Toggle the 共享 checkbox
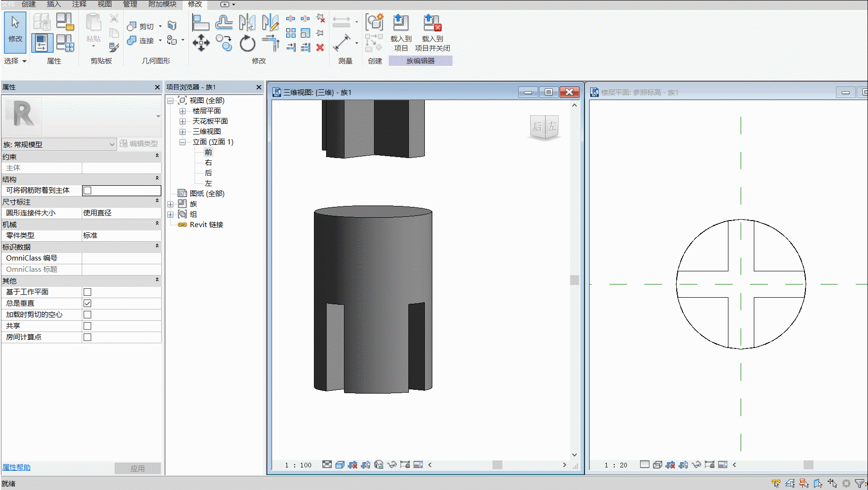868x490 pixels. (x=87, y=326)
